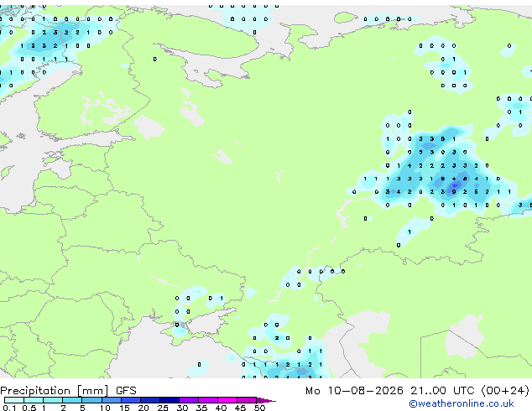This screenshot has width=532, height=411.
Task: Click the '0.1' legend scale label
Action: click(x=9, y=408)
